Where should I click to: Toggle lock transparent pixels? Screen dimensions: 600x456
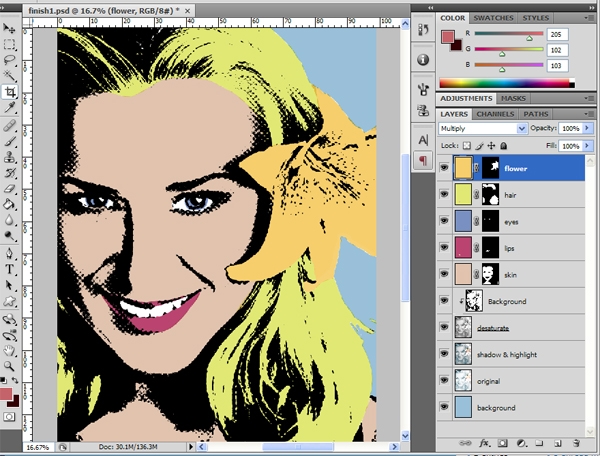point(466,146)
